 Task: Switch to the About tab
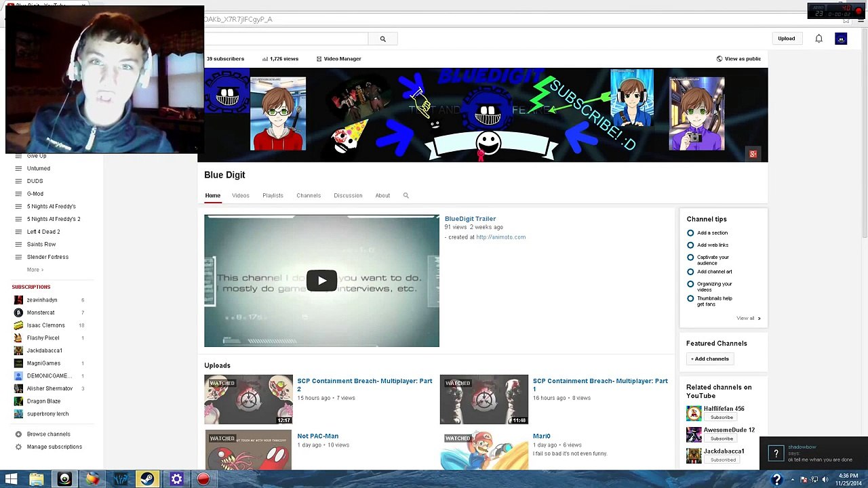pos(382,195)
